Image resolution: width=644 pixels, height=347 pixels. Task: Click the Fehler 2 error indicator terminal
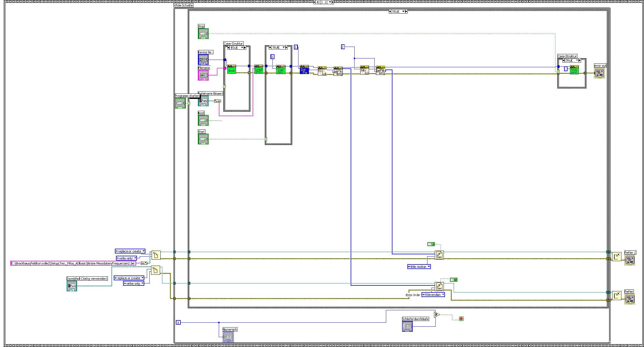point(630,260)
